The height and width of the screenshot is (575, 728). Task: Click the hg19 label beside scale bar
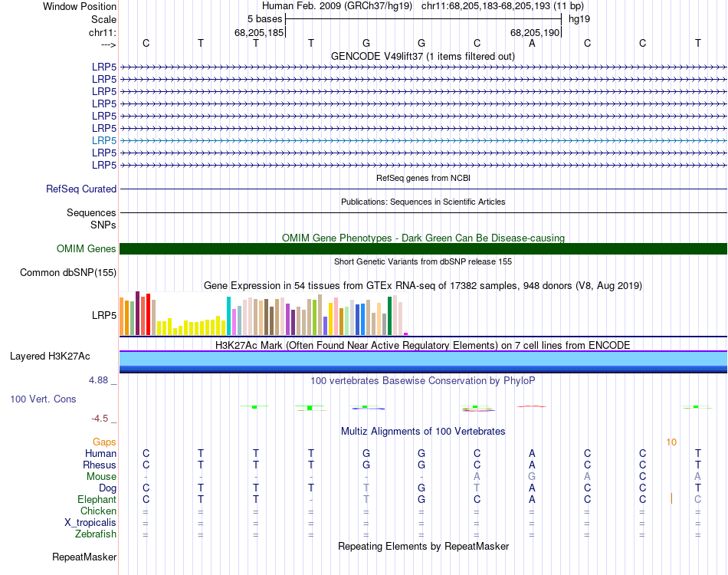pyautogui.click(x=579, y=19)
